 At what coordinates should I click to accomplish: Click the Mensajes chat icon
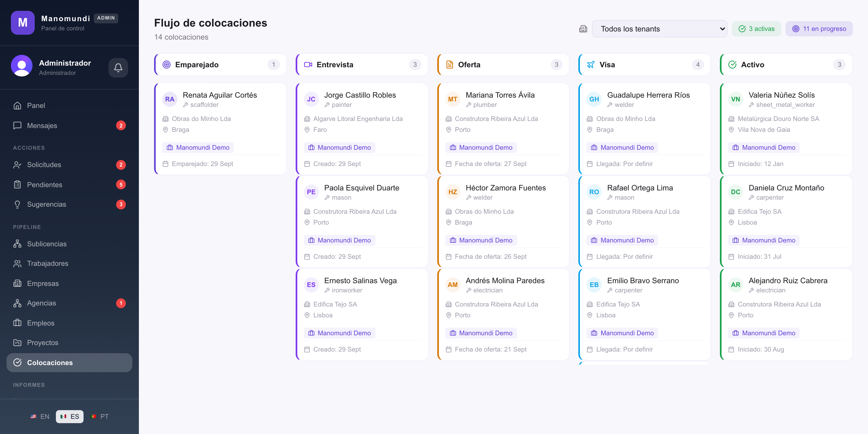17,125
